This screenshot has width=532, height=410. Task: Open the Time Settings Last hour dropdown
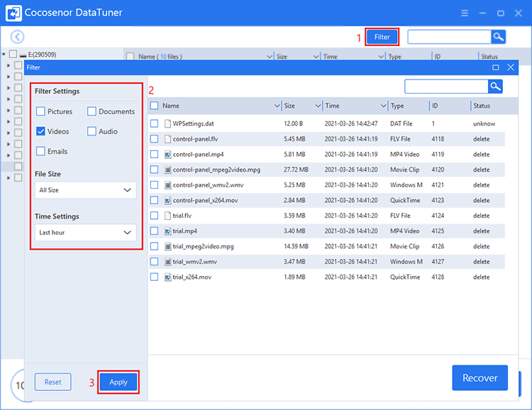pos(86,233)
